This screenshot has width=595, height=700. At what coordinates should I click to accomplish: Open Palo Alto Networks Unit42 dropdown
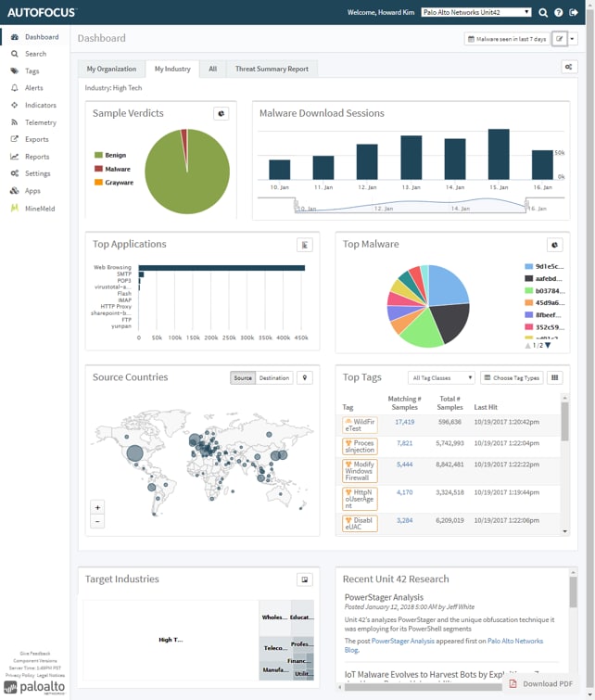click(x=476, y=12)
